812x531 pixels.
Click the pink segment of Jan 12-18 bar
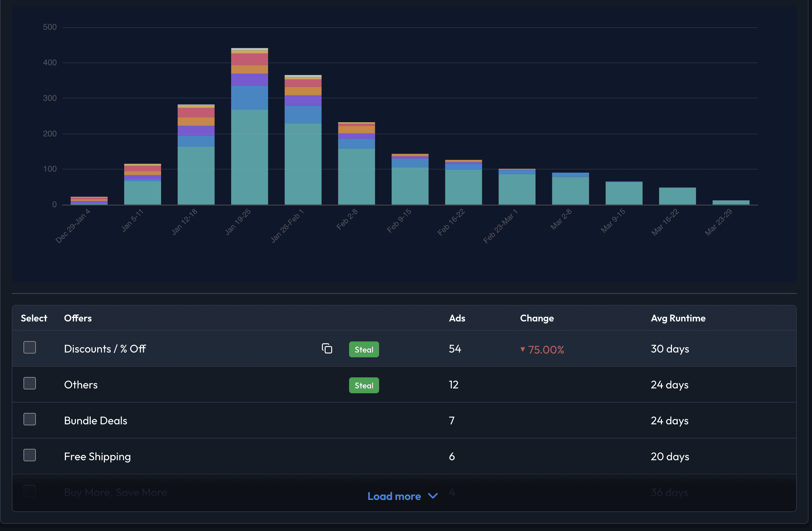[196, 112]
